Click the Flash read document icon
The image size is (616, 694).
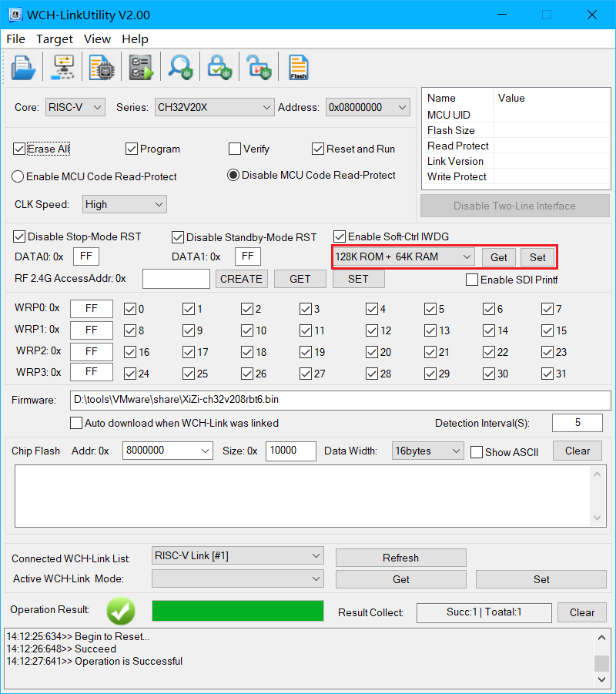(298, 67)
